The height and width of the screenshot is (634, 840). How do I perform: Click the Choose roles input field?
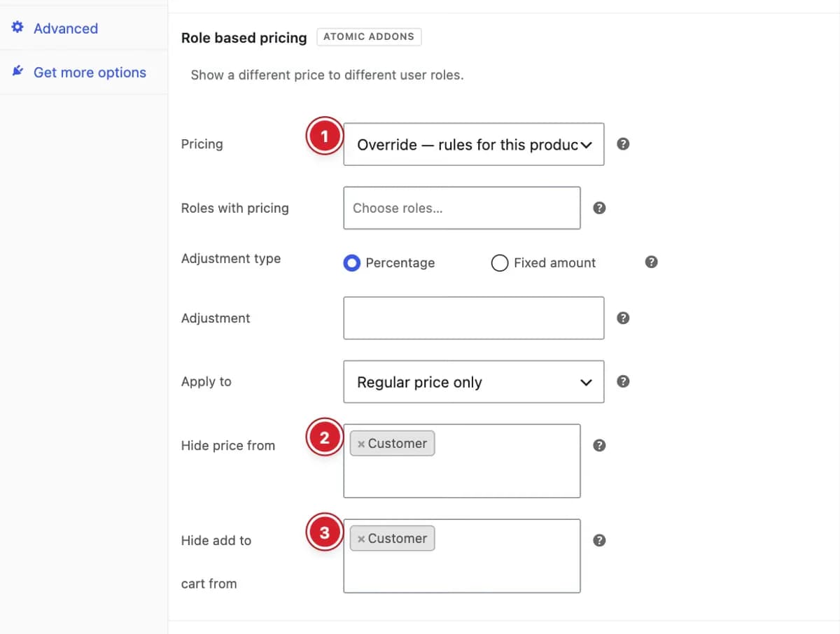(462, 208)
